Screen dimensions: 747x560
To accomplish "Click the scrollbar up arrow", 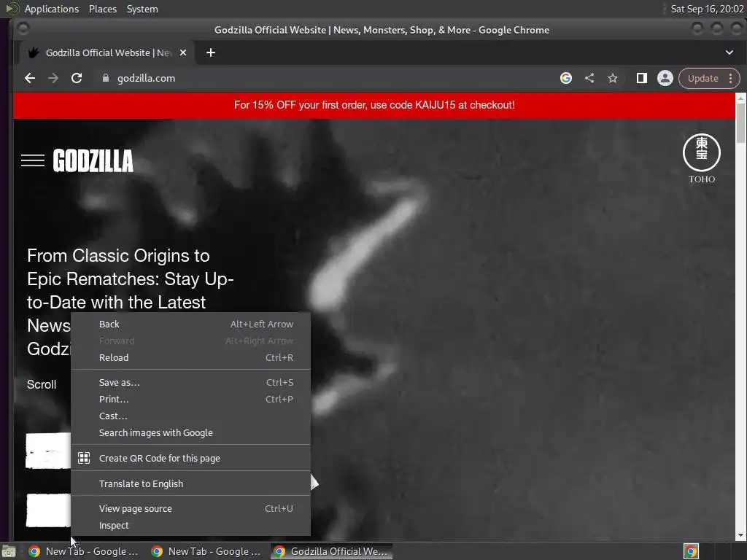I will [x=741, y=98].
